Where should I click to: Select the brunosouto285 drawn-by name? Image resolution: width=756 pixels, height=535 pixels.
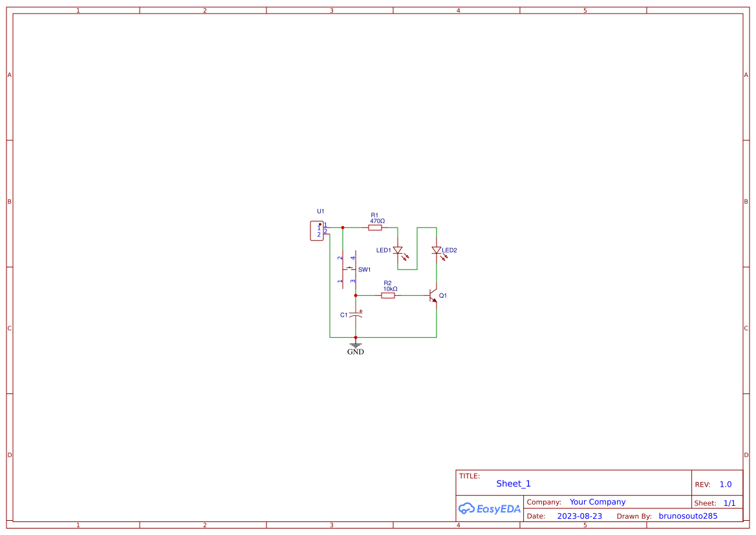[x=688, y=516]
